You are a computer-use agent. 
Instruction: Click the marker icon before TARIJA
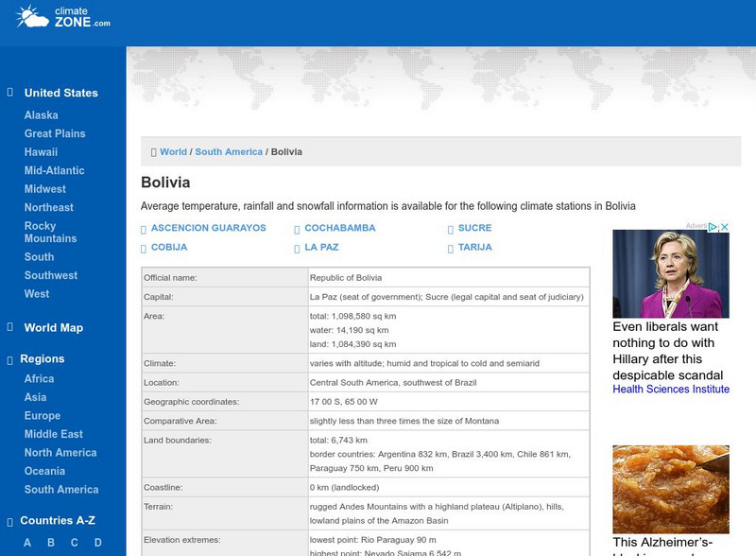(x=451, y=249)
